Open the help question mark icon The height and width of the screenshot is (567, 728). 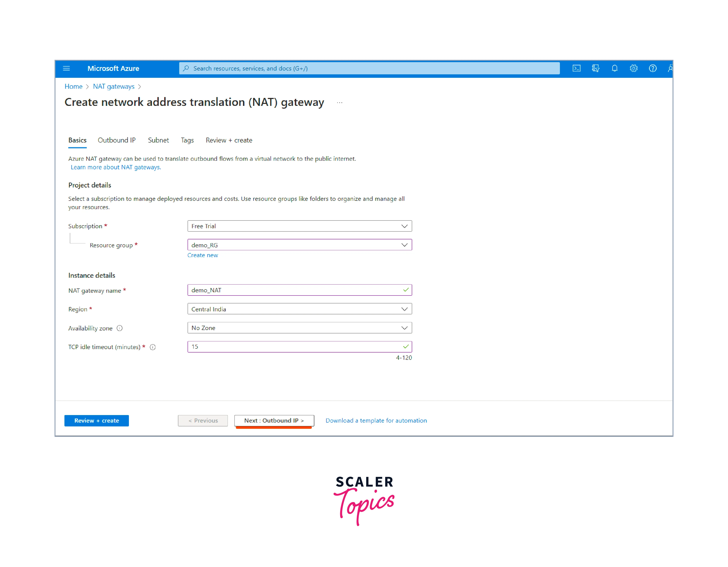tap(652, 68)
